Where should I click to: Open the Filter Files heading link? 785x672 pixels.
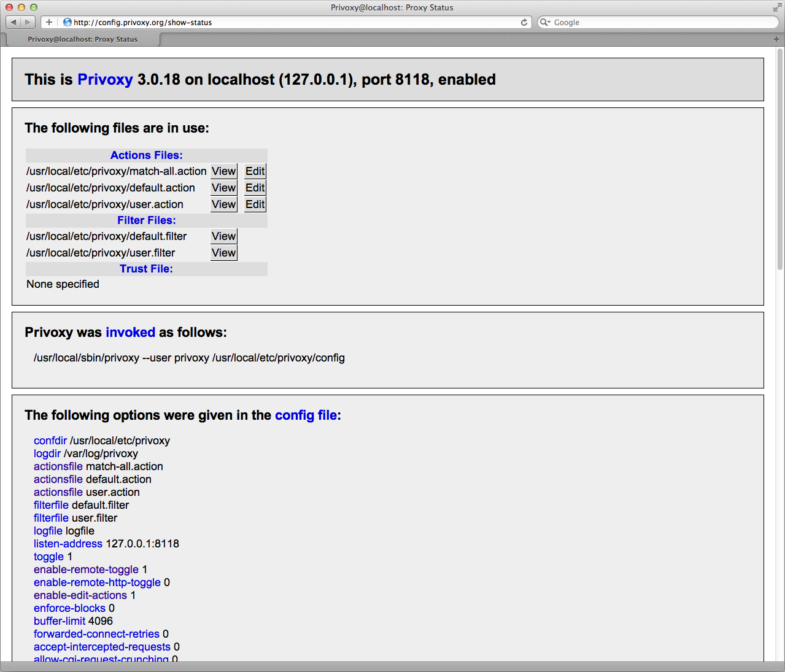pos(147,220)
